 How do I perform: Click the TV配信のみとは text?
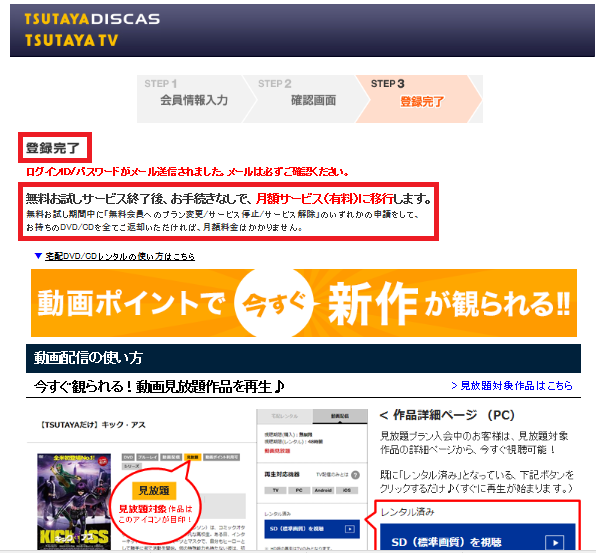[332, 475]
